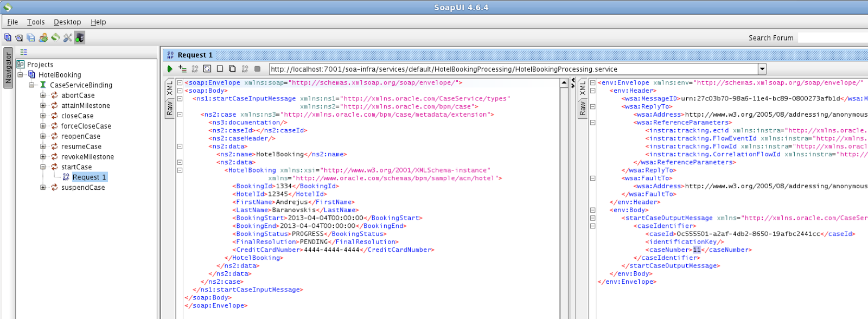Click the Projects root icon in navigator

21,64
